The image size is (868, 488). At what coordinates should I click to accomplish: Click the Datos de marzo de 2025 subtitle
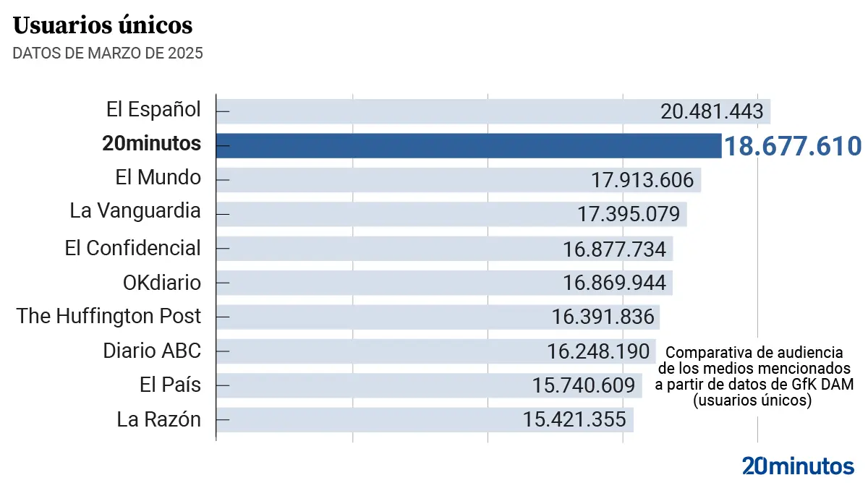point(108,53)
